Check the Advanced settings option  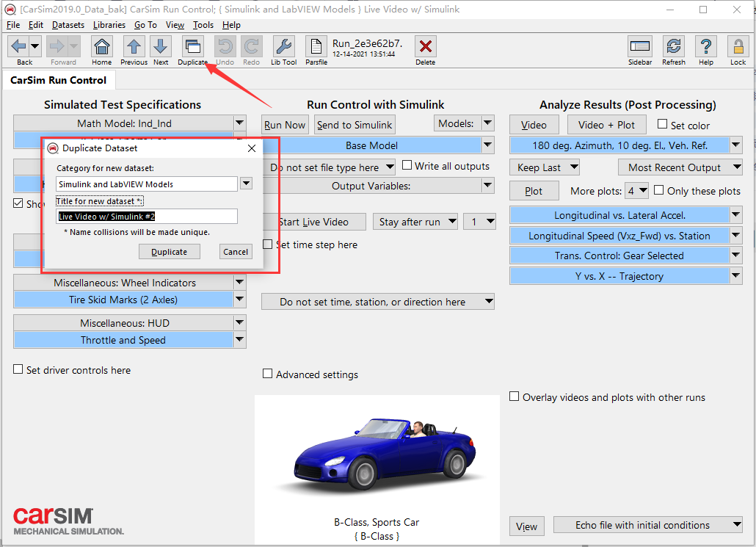pos(267,374)
